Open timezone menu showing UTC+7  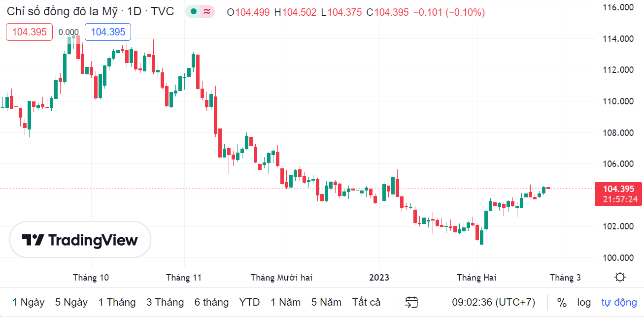point(494,302)
